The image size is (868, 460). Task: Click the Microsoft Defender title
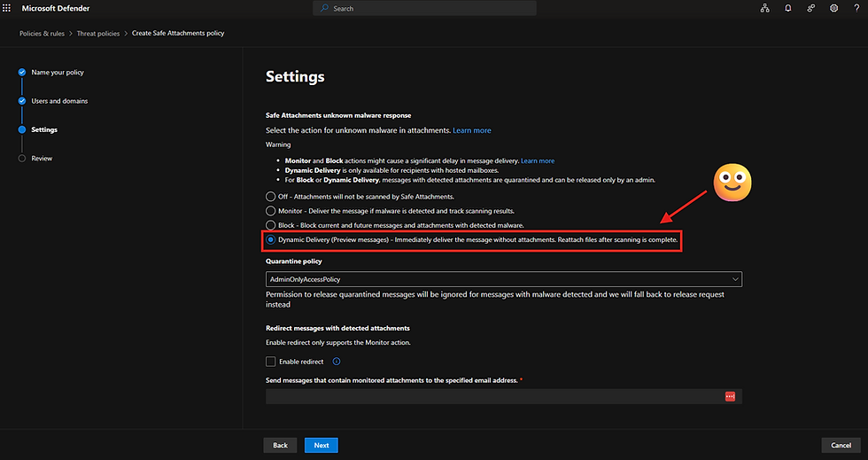coord(55,8)
